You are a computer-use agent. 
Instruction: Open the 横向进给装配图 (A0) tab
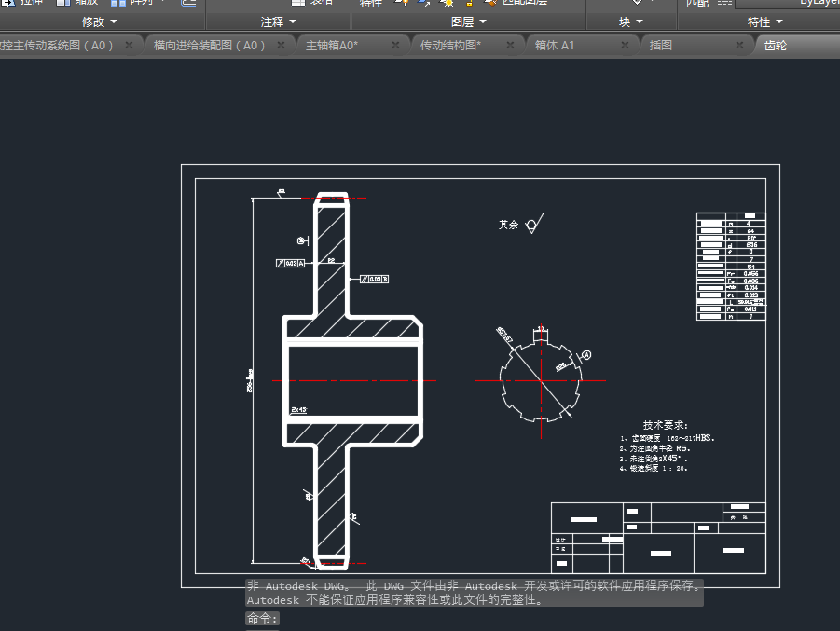point(210,45)
